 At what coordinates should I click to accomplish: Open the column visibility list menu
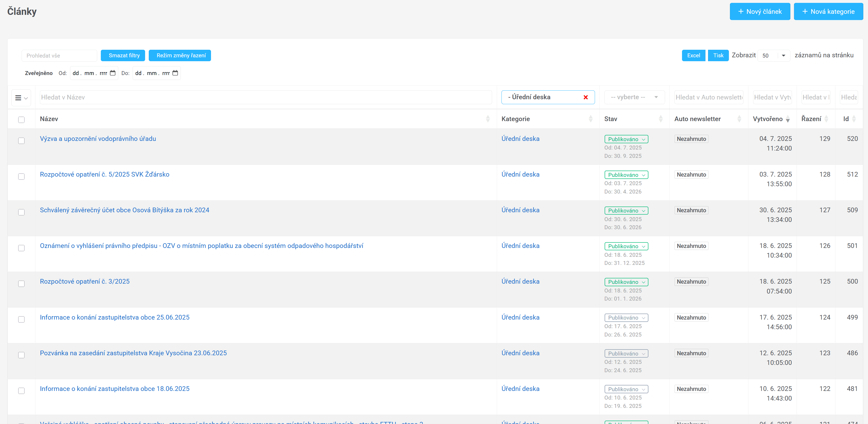(x=21, y=98)
